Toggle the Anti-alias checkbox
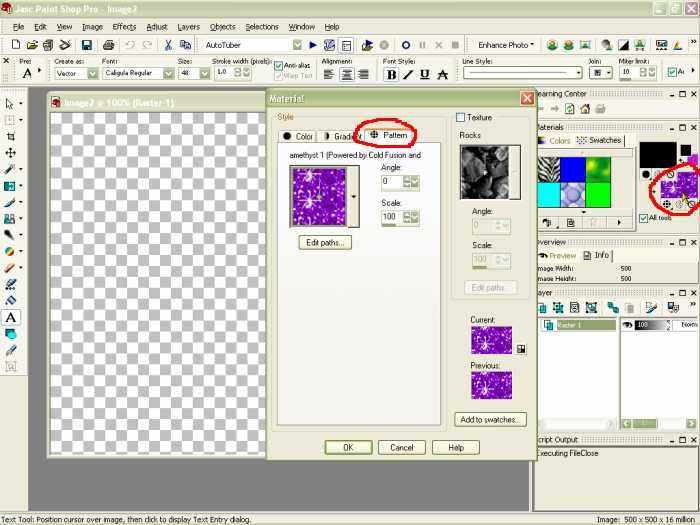This screenshot has width=700, height=525. [279, 66]
